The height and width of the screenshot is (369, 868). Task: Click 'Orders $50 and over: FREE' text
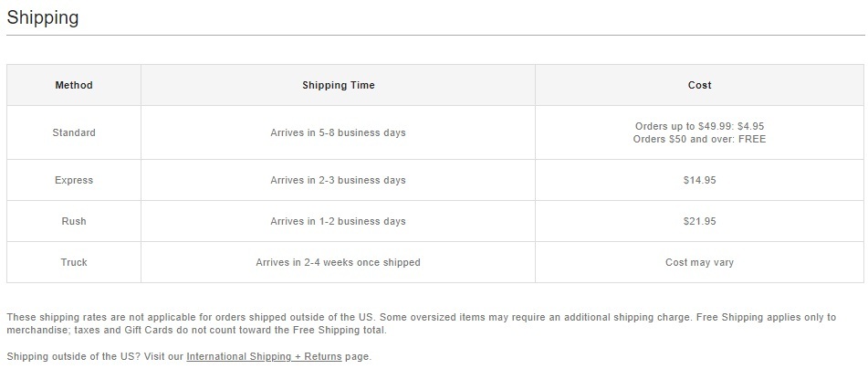[700, 140]
